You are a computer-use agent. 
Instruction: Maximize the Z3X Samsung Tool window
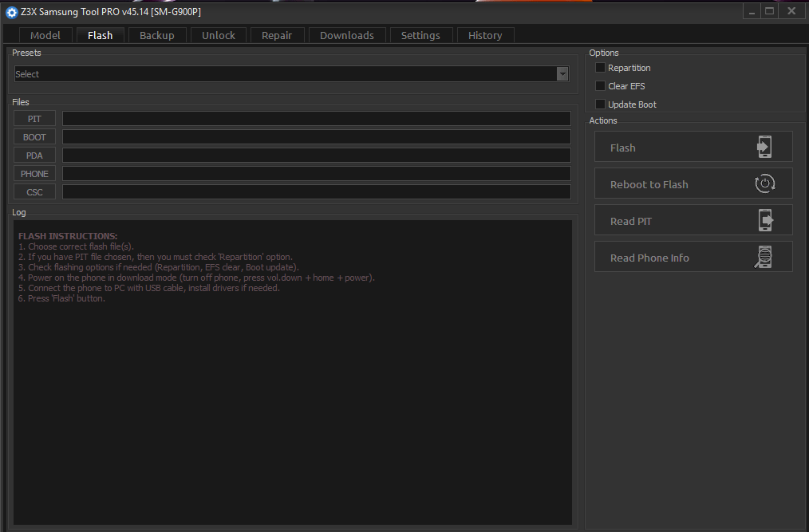coord(769,11)
